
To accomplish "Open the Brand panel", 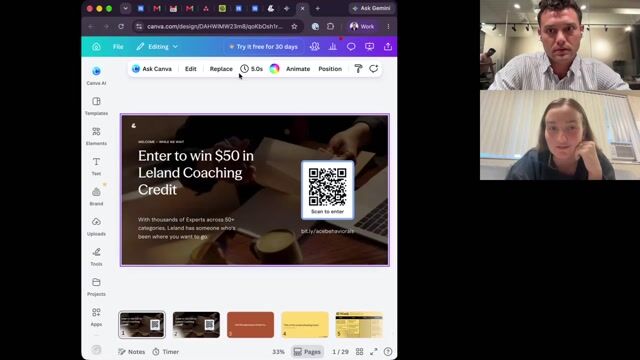I will click(x=96, y=196).
